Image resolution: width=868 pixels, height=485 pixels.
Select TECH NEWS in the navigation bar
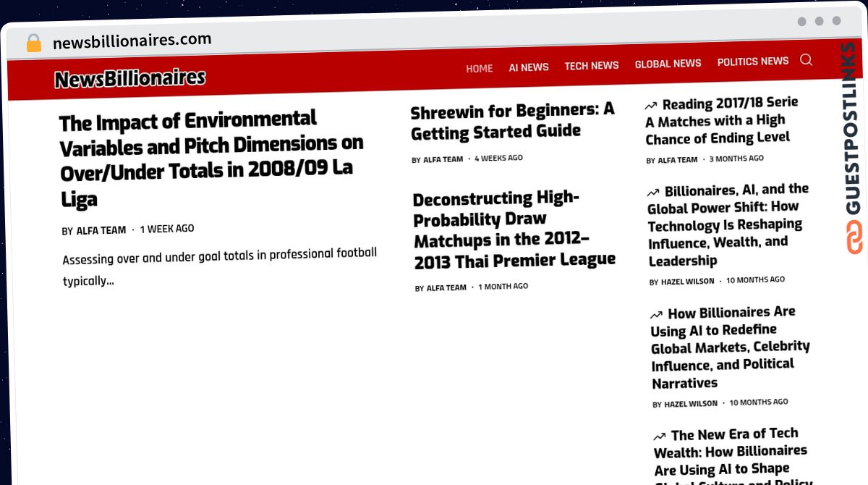[x=592, y=66]
